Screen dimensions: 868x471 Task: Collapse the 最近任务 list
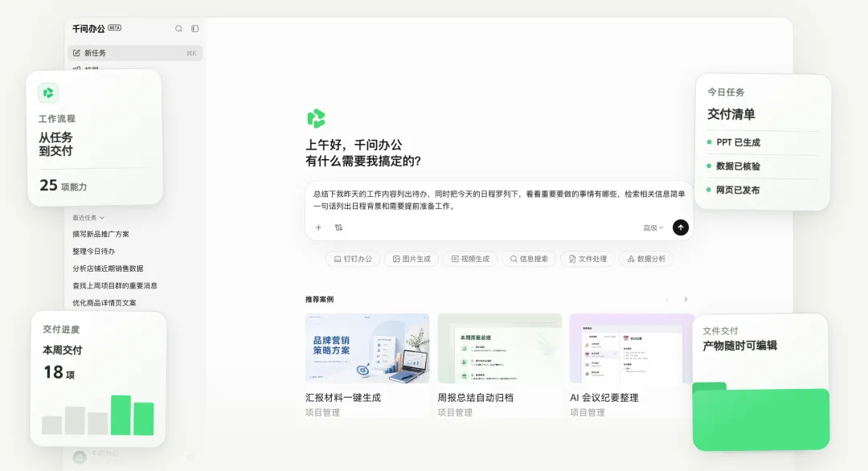(88, 218)
